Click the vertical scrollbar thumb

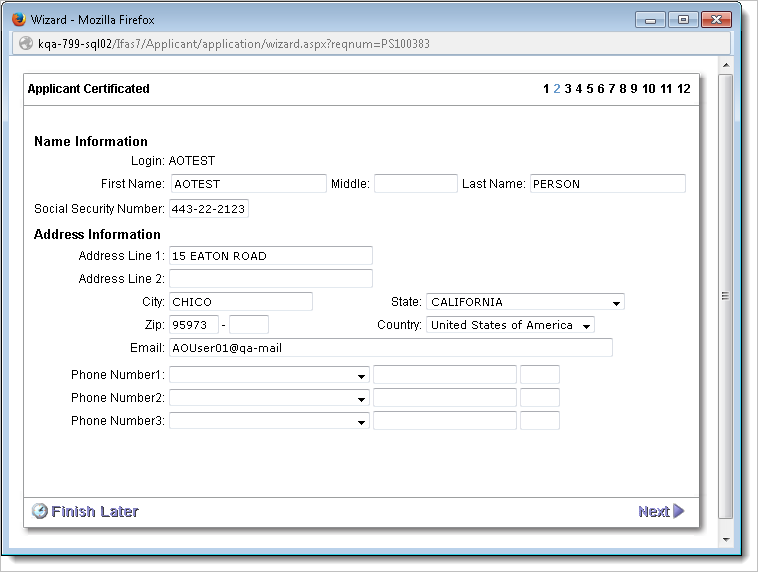click(x=725, y=296)
